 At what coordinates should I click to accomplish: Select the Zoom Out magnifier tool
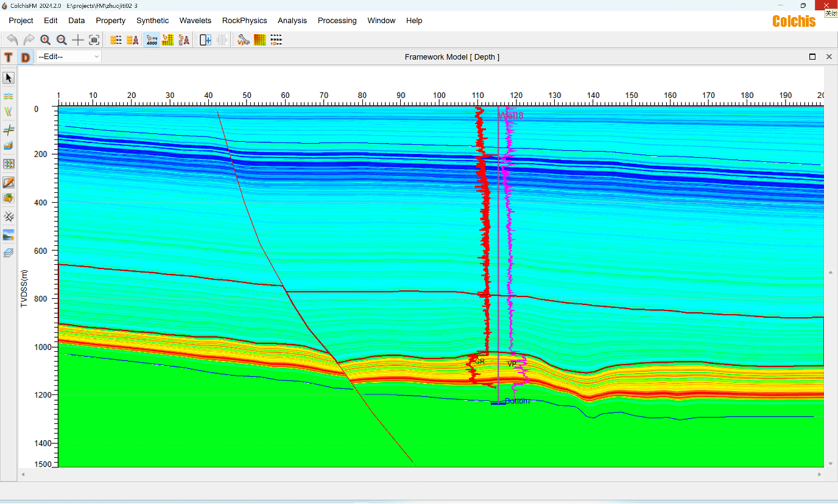tap(62, 40)
